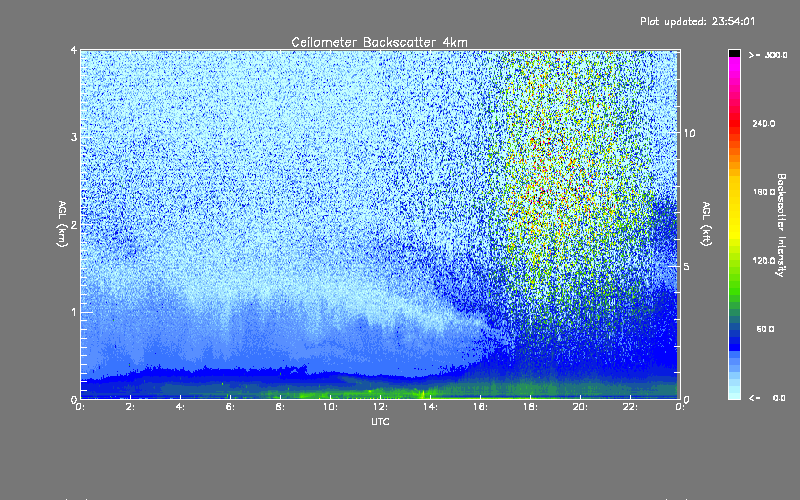Click the 'Plot updated: 23:54:01' timestamp
Screen dimensions: 800x500
pyautogui.click(x=697, y=21)
